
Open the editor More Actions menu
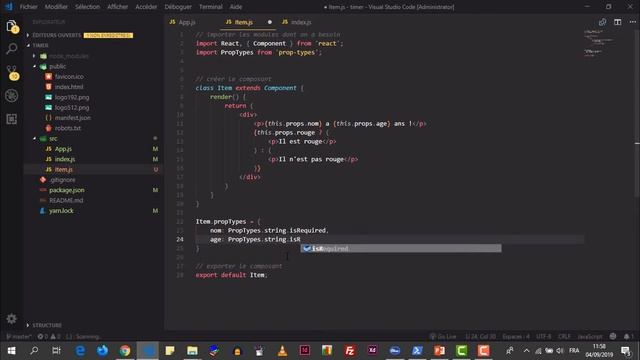click(x=632, y=22)
